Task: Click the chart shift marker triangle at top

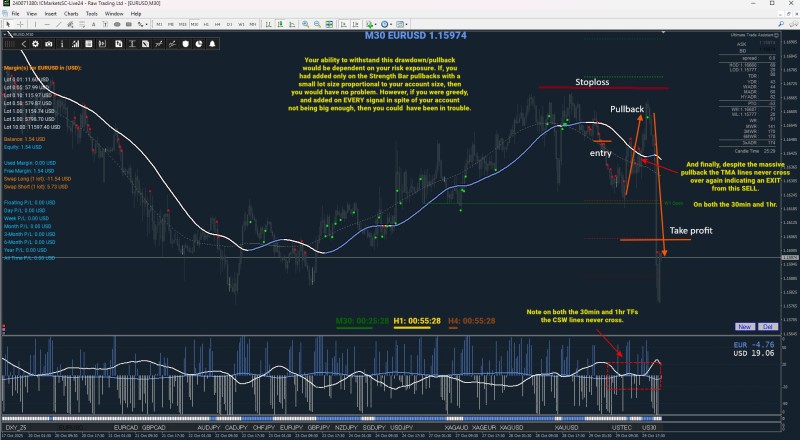Action: [x=663, y=32]
